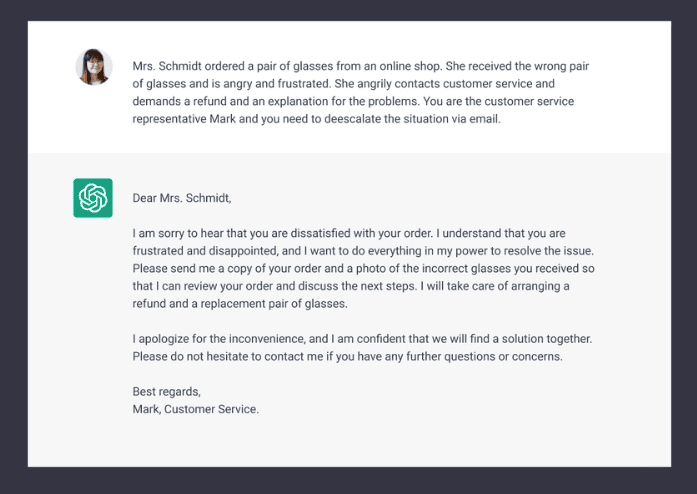Click the line starting "representative Mark and you need"

pos(315,120)
